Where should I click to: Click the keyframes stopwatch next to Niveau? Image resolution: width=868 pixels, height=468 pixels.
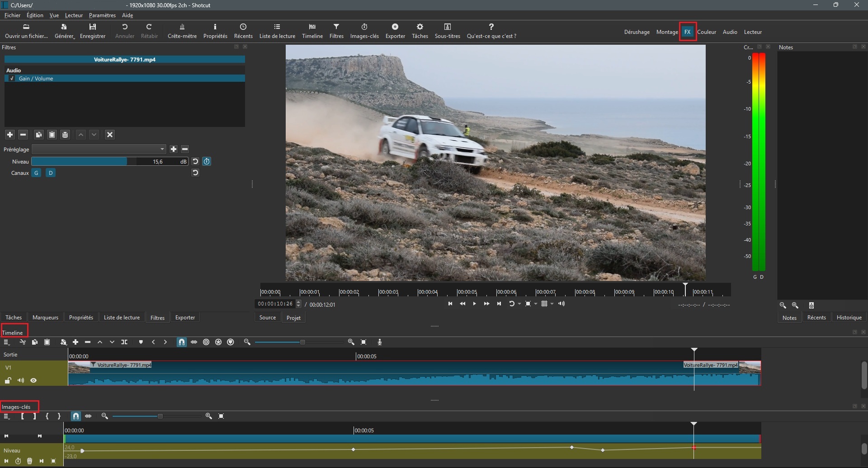[x=207, y=161]
